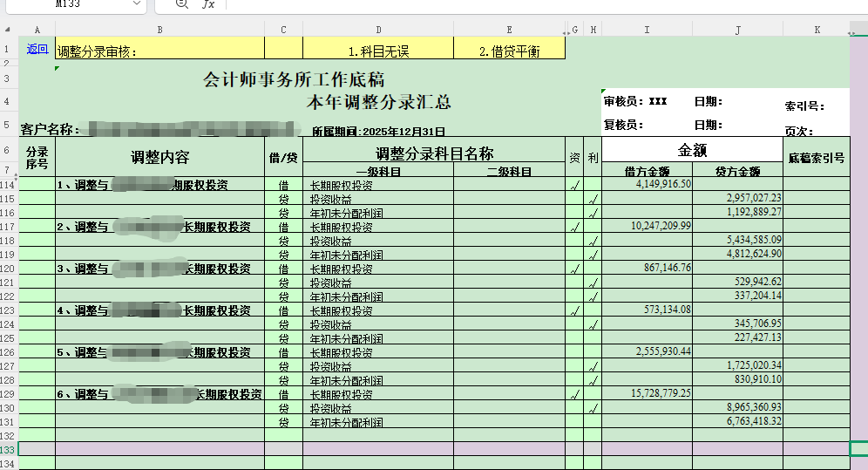Select the checkmark in 利 column, row 115
Viewport: 868px width, 470px height.
point(593,200)
